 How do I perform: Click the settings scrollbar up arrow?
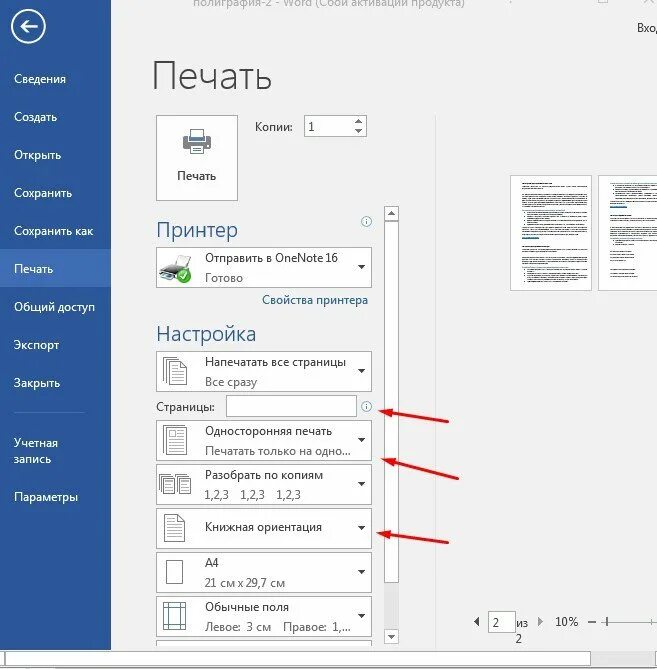pyautogui.click(x=391, y=213)
